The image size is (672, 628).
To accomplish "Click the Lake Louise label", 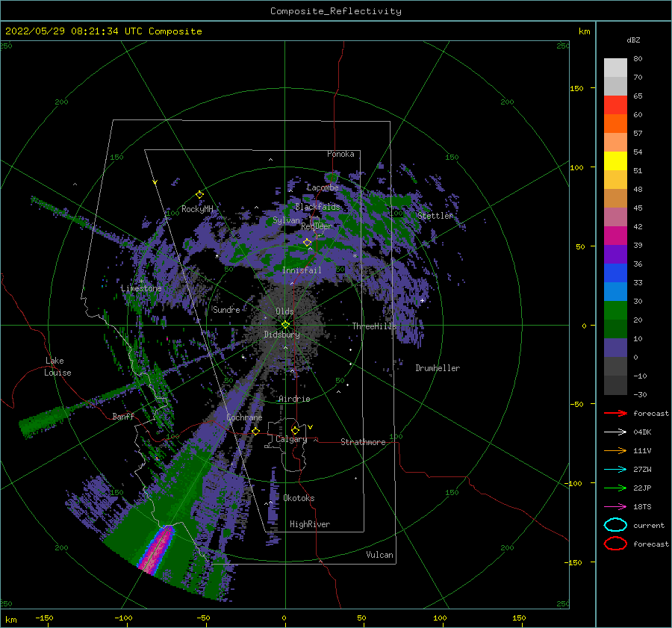I will pos(57,367).
